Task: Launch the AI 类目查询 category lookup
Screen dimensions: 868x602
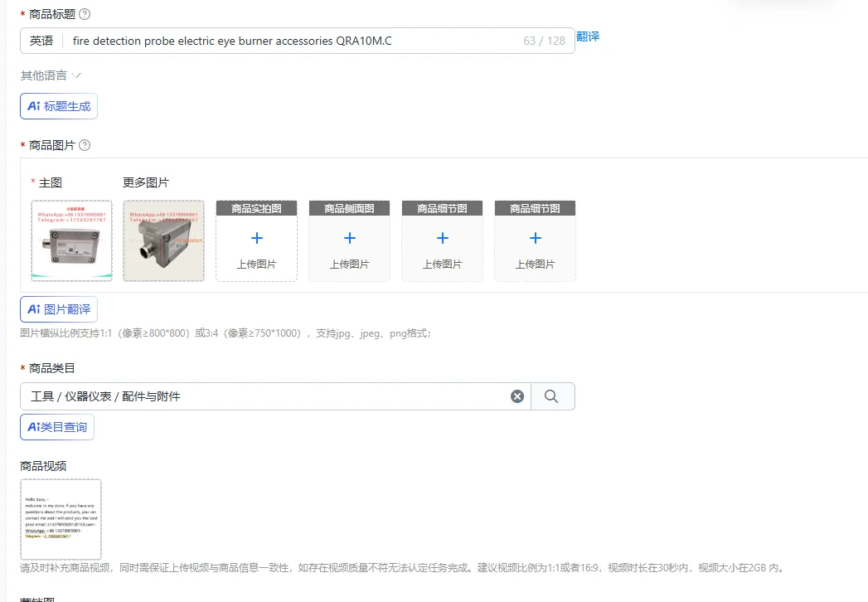Action: (x=57, y=428)
